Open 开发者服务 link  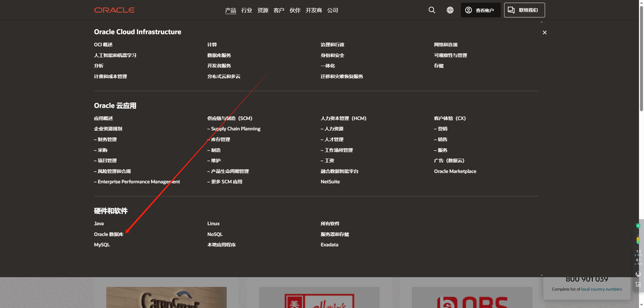[219, 66]
